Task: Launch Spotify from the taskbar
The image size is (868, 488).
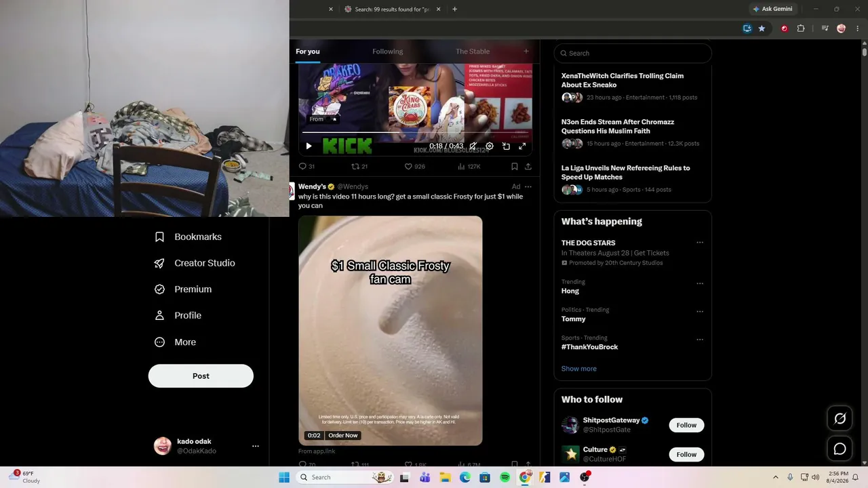Action: 505,477
